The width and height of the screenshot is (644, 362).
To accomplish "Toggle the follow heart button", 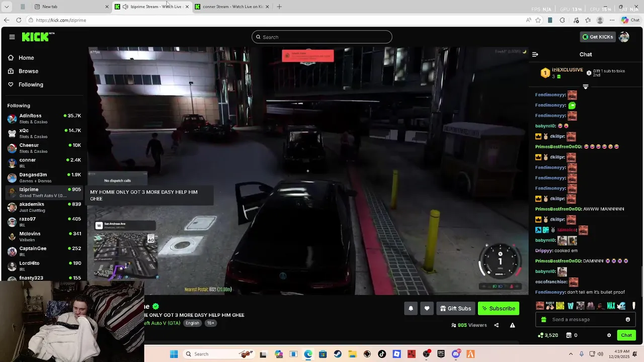I will pyautogui.click(x=427, y=308).
